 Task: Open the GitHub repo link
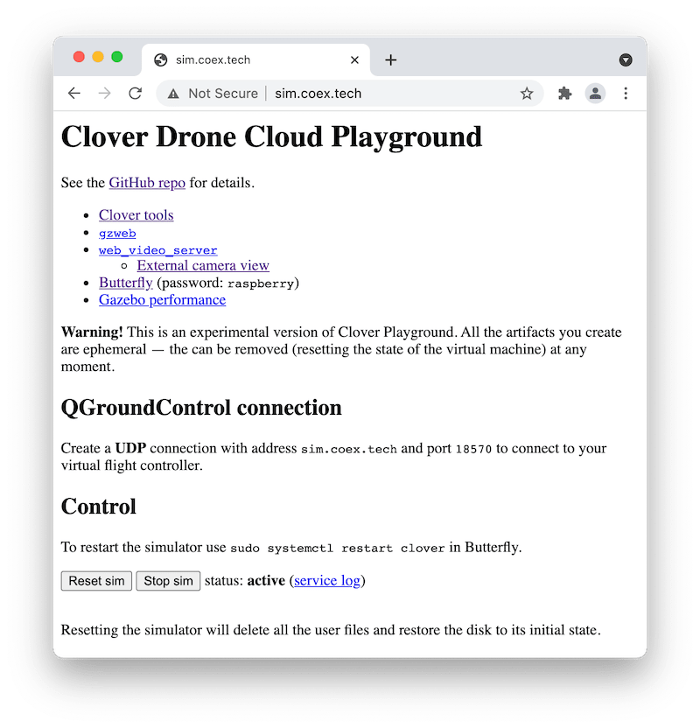click(147, 183)
